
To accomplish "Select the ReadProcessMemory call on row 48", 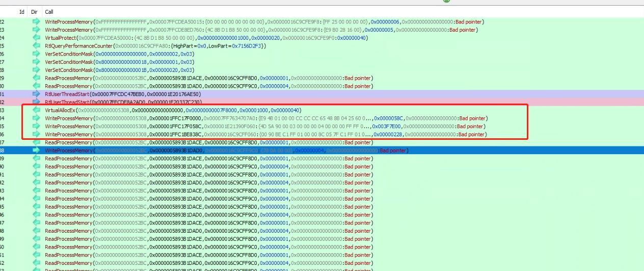I will [x=209, y=231].
